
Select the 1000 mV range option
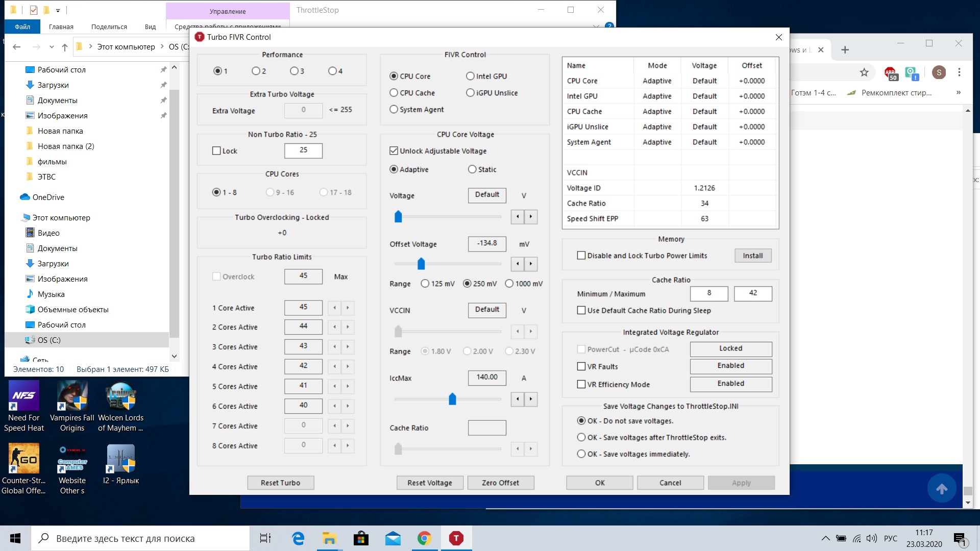coord(509,284)
